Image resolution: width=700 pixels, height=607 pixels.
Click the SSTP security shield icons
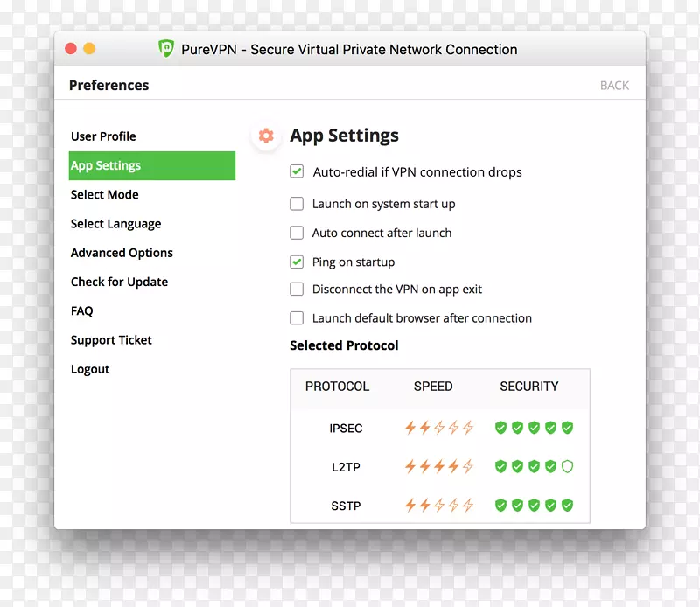[x=534, y=506]
